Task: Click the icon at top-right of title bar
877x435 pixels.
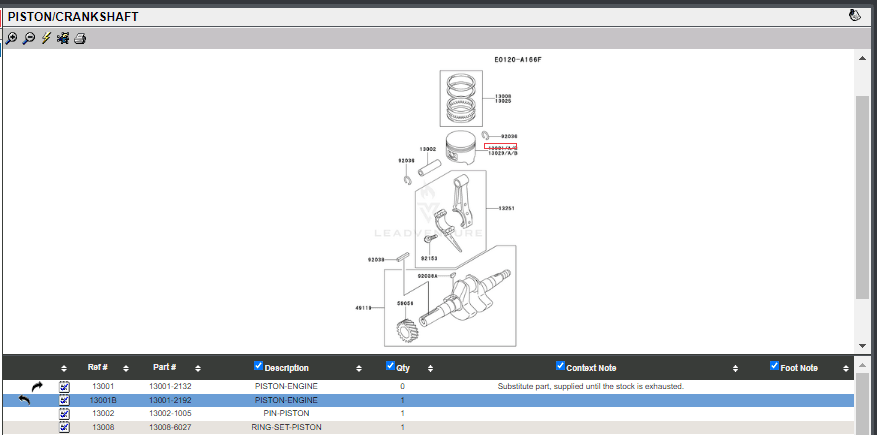Action: 855,16
